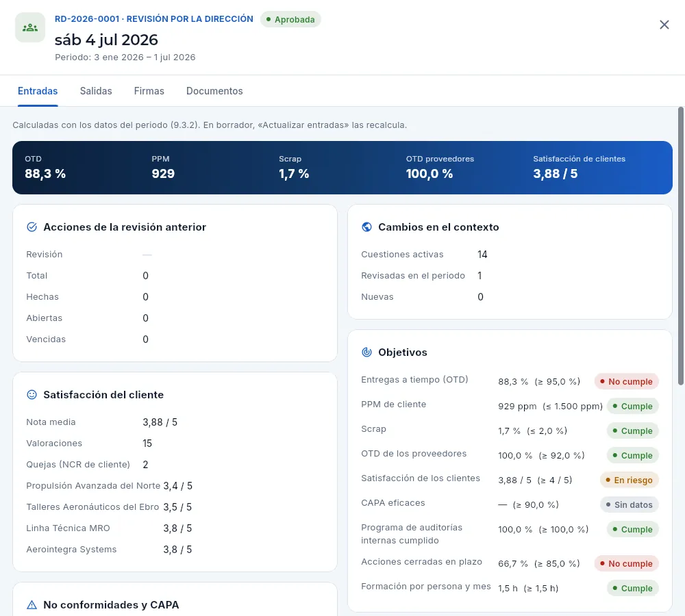
Task: Click the Cumple badge for Formación por persona y mes
Action: [632, 589]
